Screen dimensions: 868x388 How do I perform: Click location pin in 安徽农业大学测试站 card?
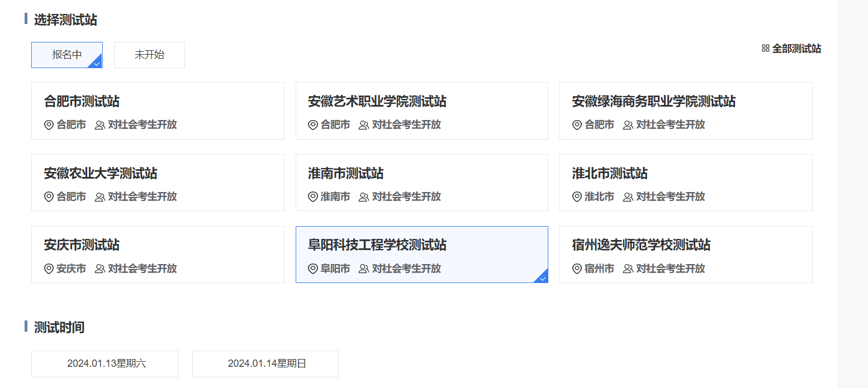(49, 197)
